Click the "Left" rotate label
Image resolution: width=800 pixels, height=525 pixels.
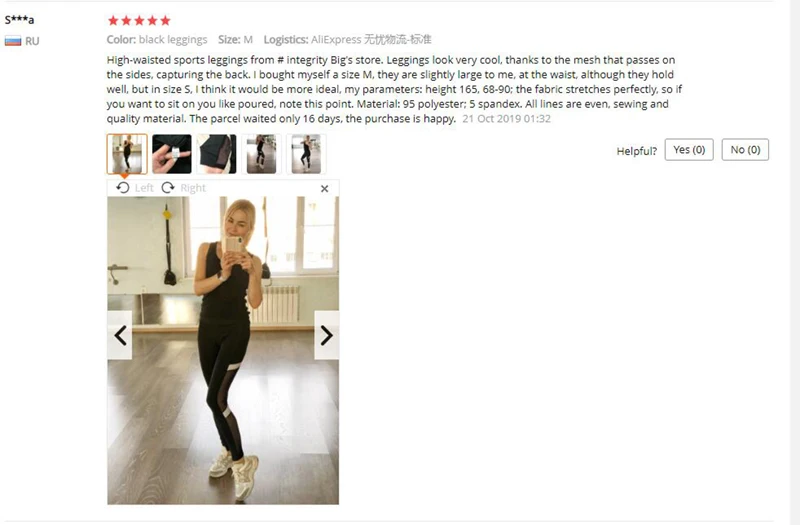tap(144, 188)
